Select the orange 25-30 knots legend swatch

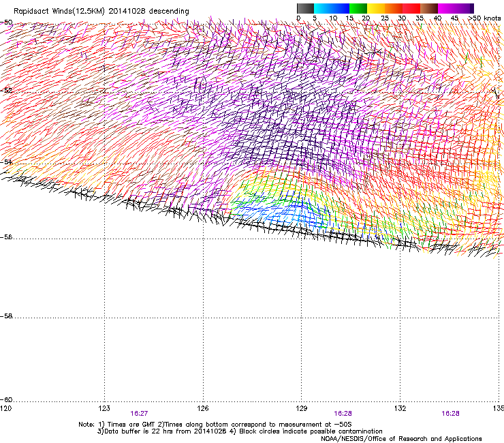pyautogui.click(x=394, y=8)
